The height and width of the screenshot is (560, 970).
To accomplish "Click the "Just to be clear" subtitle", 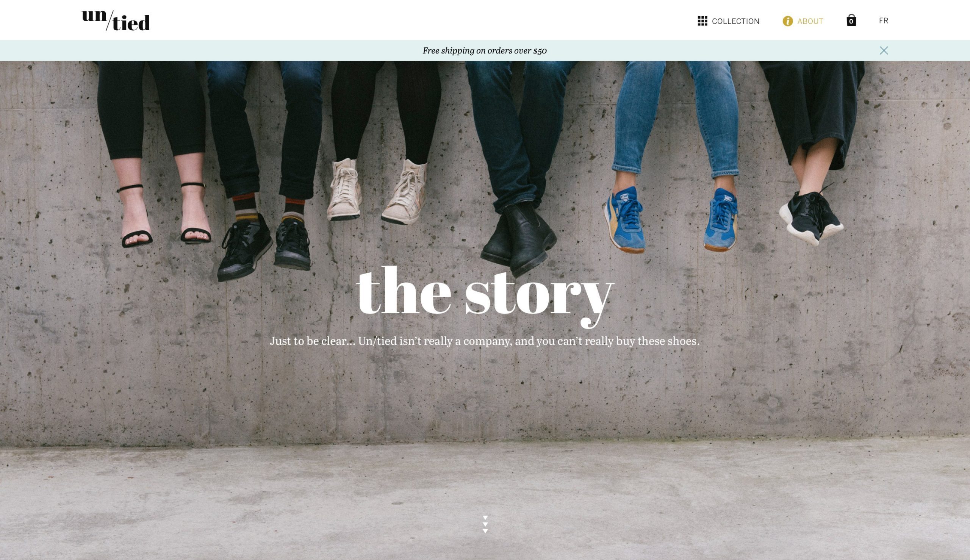I will point(485,341).
